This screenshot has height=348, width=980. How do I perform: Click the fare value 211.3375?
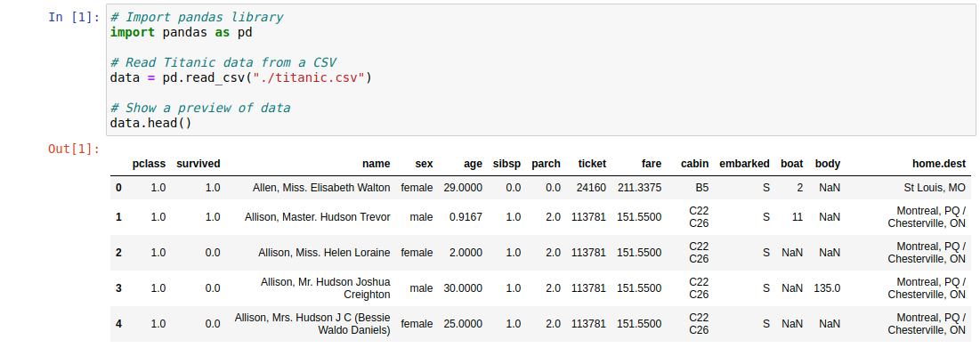point(639,188)
